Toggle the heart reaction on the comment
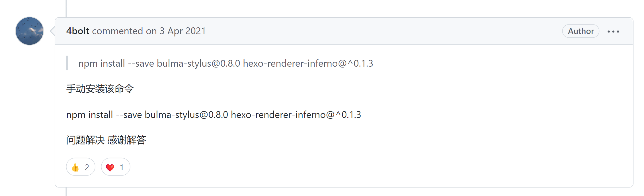 point(115,167)
